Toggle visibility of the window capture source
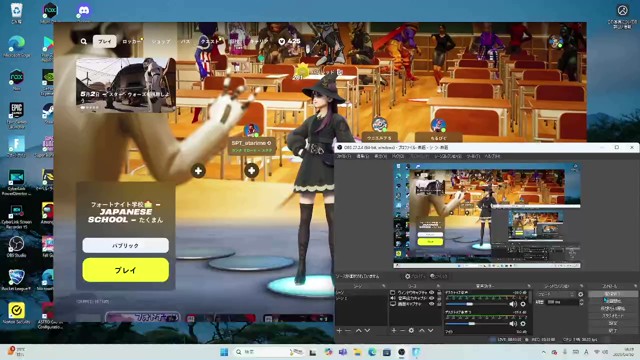Screen dimensions: 640x360 431,293
